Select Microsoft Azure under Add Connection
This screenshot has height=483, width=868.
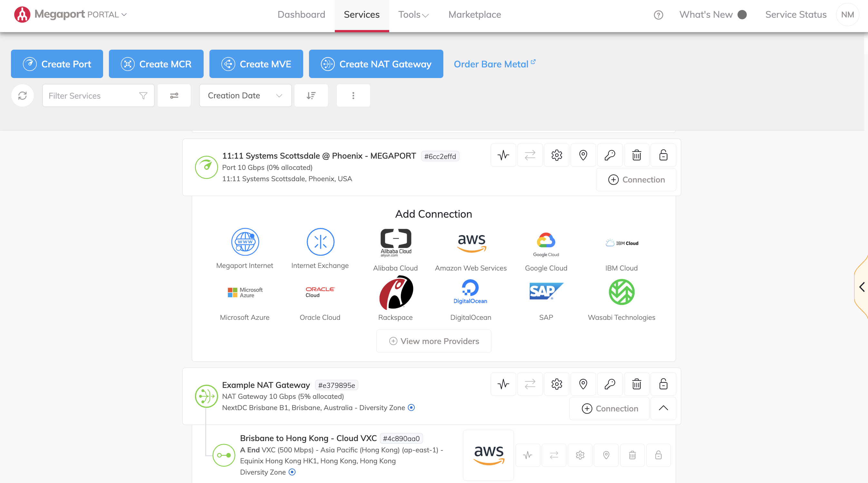point(245,300)
